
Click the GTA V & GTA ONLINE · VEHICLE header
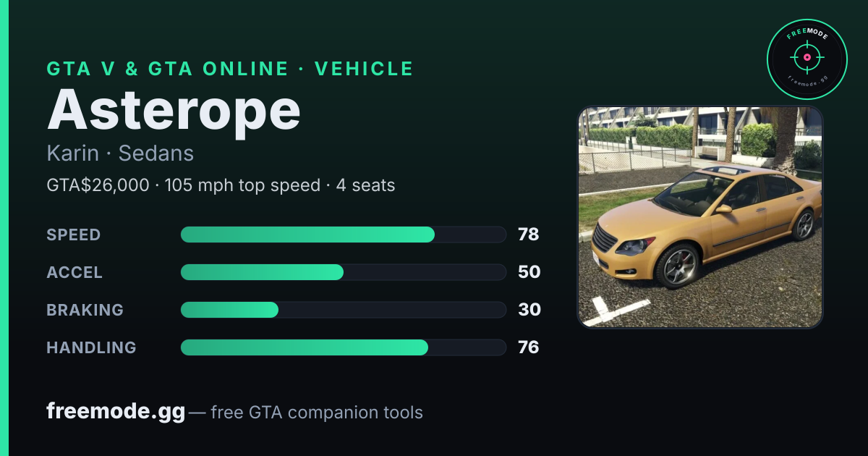pos(230,69)
